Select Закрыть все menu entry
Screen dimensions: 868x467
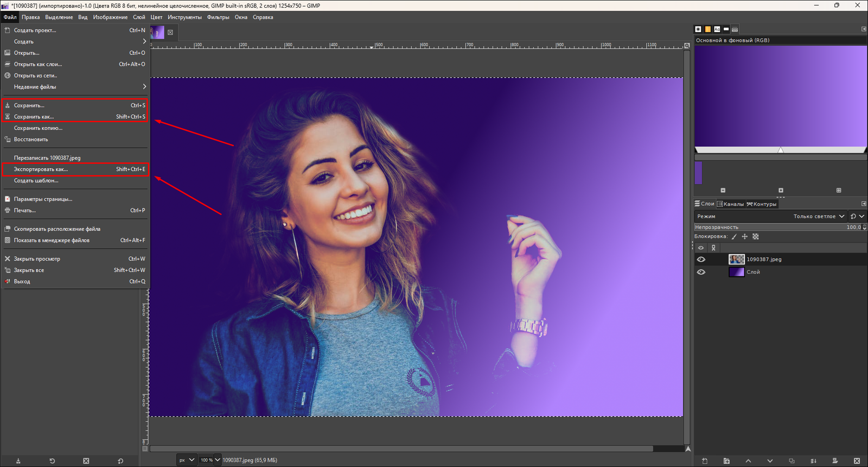75,270
